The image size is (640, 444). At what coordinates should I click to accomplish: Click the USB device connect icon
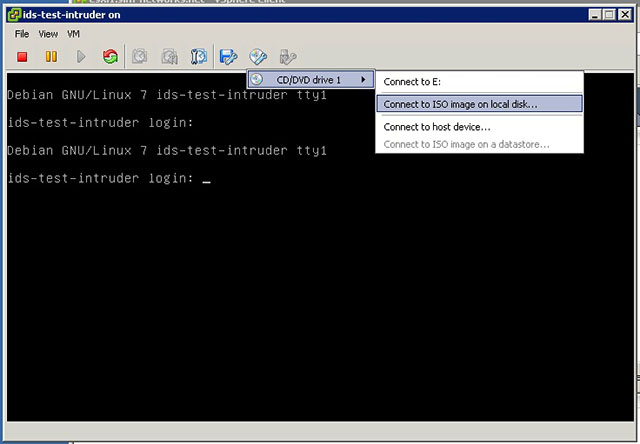[x=288, y=56]
